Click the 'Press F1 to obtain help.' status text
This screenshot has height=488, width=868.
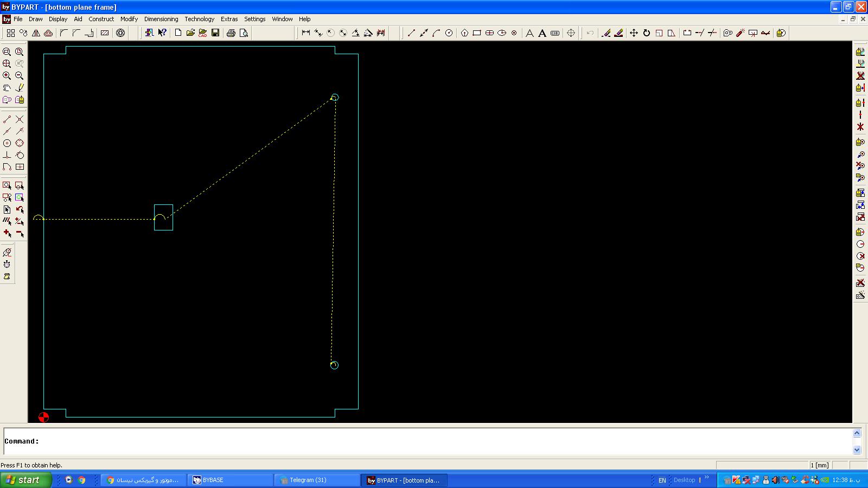tap(31, 465)
